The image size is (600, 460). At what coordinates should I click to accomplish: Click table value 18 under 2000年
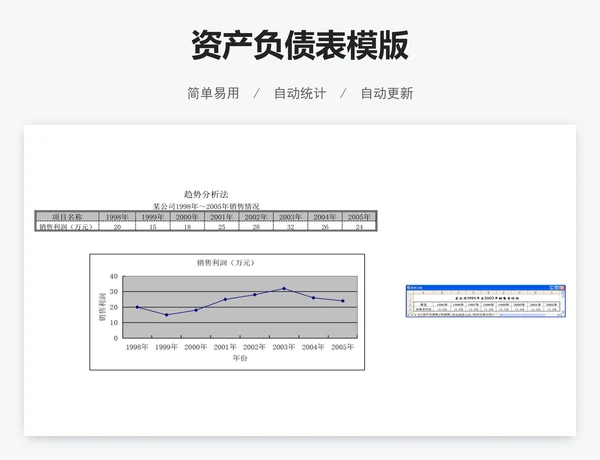(187, 227)
